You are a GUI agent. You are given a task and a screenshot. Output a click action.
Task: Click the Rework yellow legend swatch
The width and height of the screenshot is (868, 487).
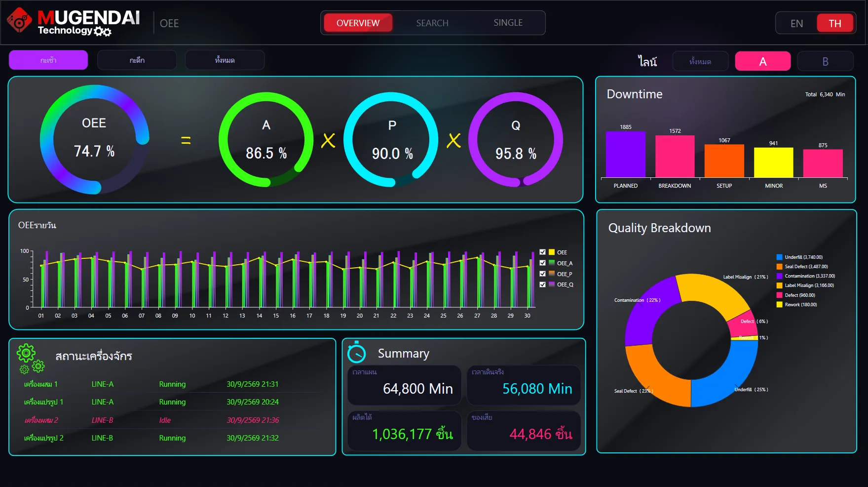point(779,304)
